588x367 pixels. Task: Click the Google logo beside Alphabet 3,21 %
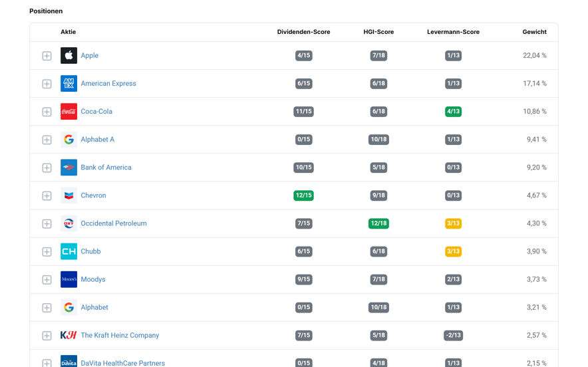pyautogui.click(x=69, y=307)
